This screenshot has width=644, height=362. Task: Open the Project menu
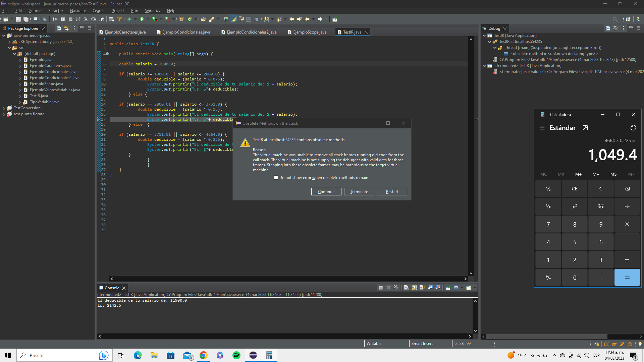pos(118,11)
